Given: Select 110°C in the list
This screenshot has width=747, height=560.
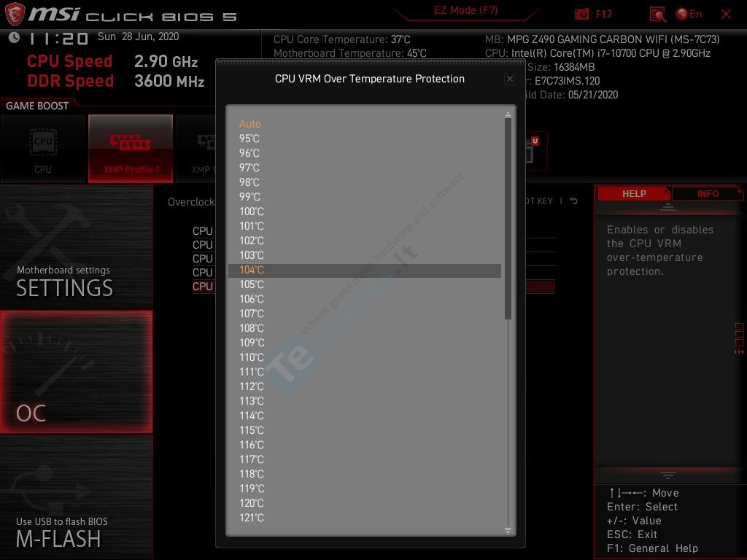Looking at the screenshot, I should click(365, 357).
